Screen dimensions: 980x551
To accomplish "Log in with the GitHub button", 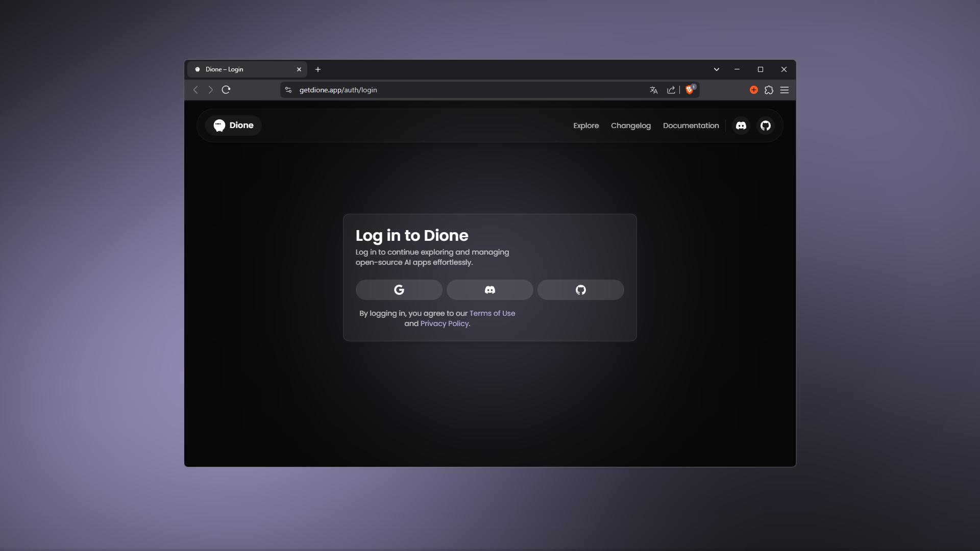I will point(580,290).
